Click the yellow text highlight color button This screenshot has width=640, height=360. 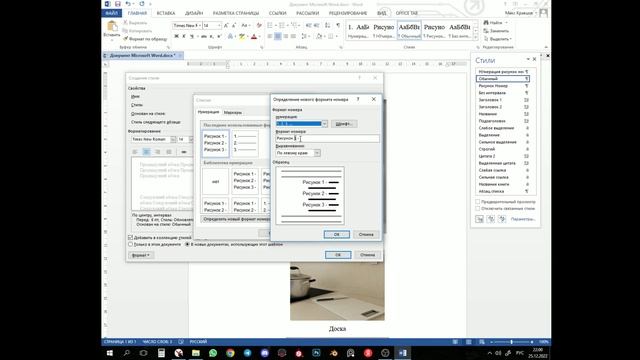(242, 36)
